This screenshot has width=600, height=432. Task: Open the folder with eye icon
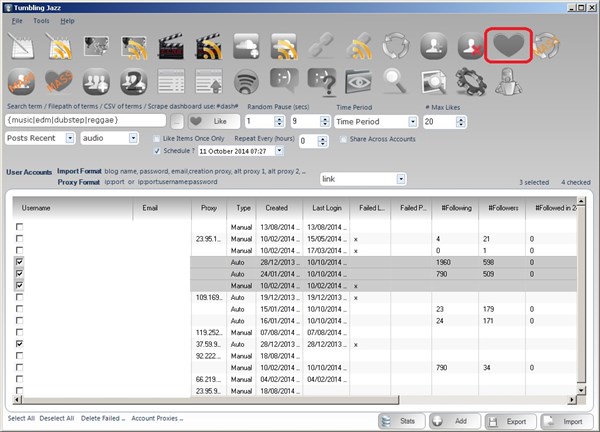coord(358,82)
